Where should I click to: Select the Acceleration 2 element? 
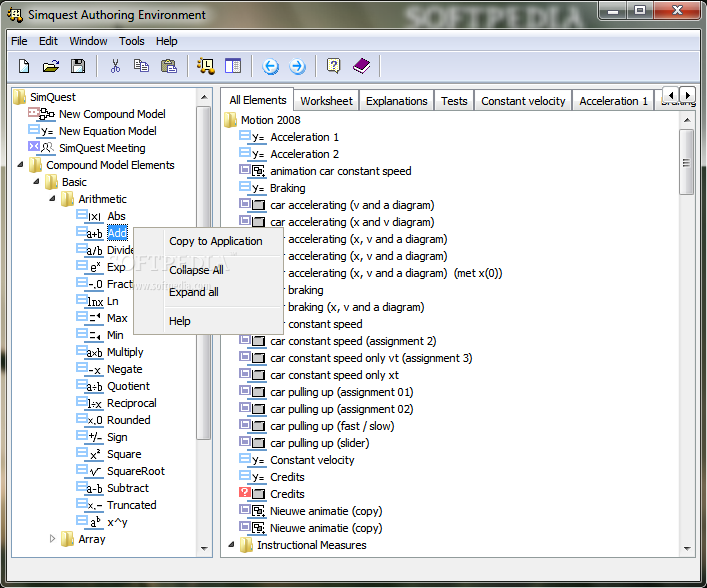coord(304,154)
